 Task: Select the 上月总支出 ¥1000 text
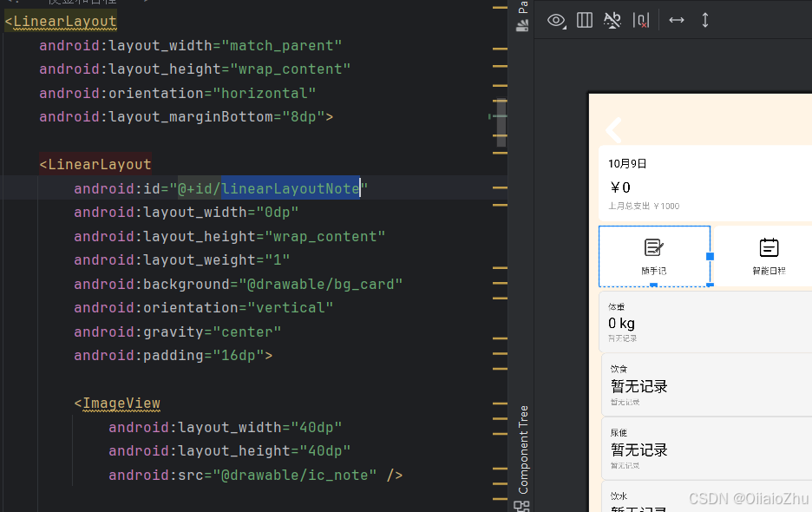point(644,207)
